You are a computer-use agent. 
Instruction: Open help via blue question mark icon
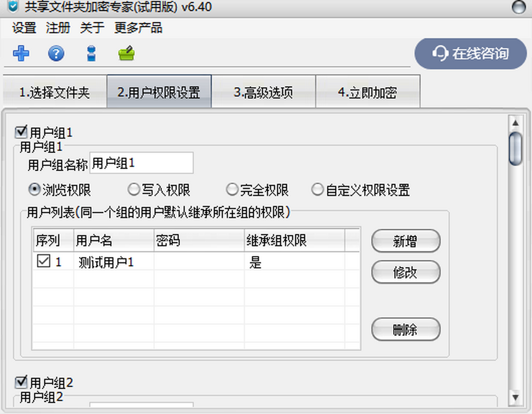[x=56, y=54]
